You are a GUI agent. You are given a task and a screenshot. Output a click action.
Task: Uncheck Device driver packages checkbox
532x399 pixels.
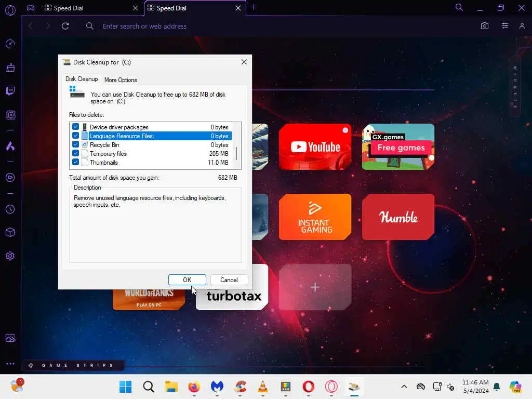75,127
